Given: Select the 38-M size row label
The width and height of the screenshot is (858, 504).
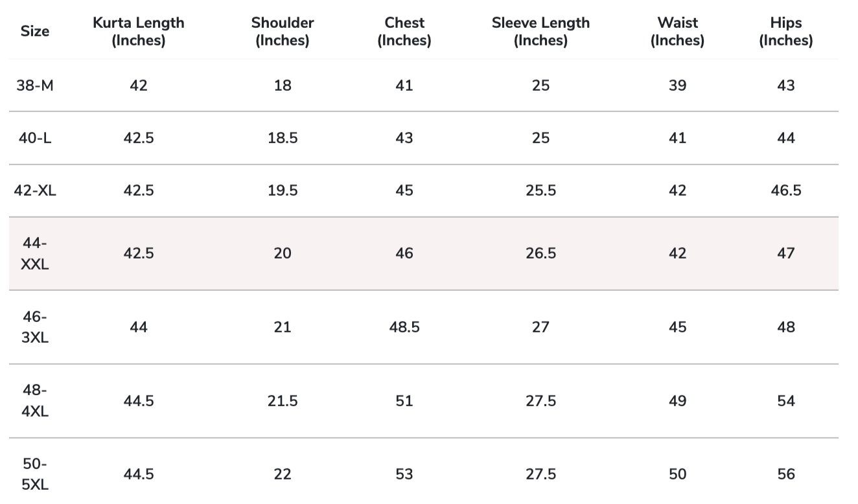Looking at the screenshot, I should [35, 86].
